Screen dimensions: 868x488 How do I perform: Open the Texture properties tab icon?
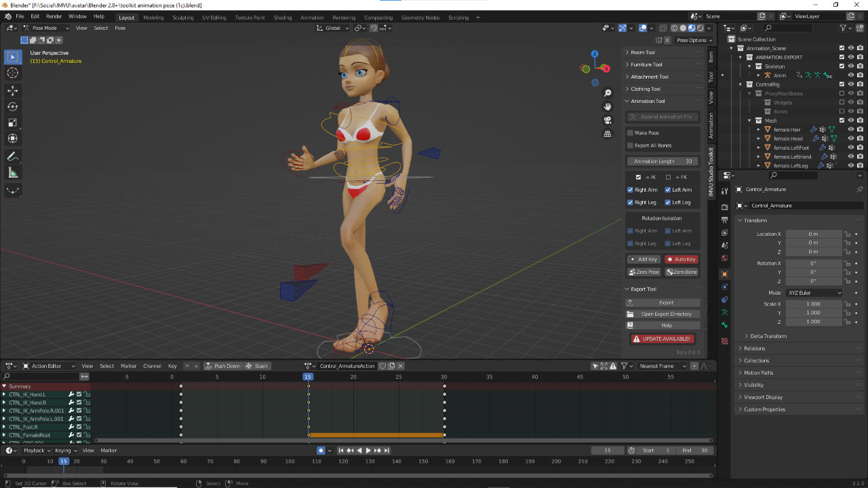tap(724, 340)
